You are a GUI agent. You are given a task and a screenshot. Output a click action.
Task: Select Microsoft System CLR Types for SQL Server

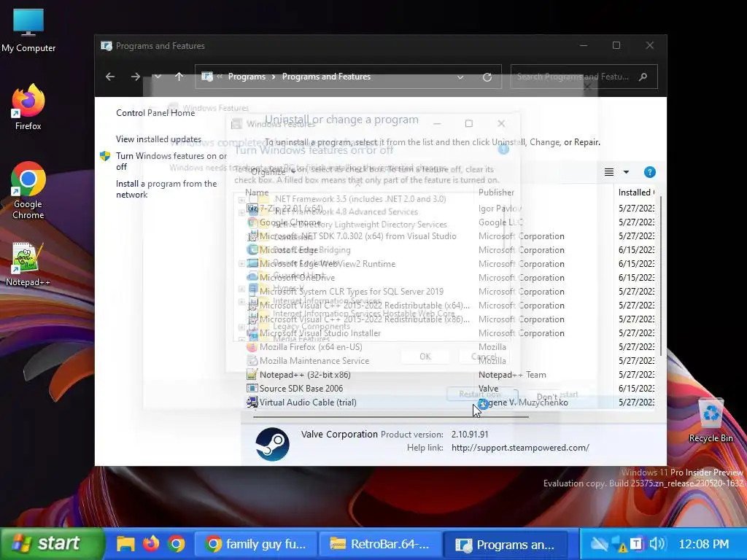pyautogui.click(x=351, y=292)
